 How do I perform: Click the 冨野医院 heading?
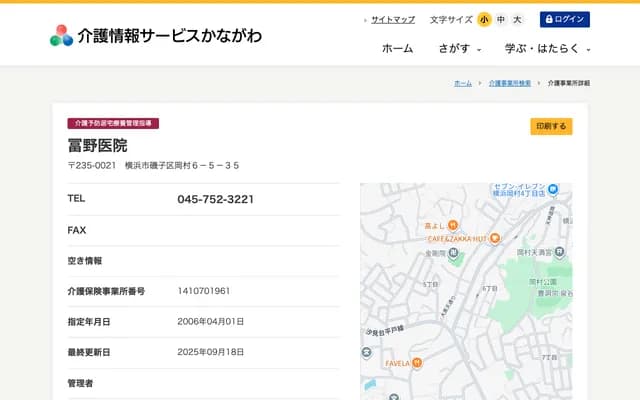click(x=98, y=145)
